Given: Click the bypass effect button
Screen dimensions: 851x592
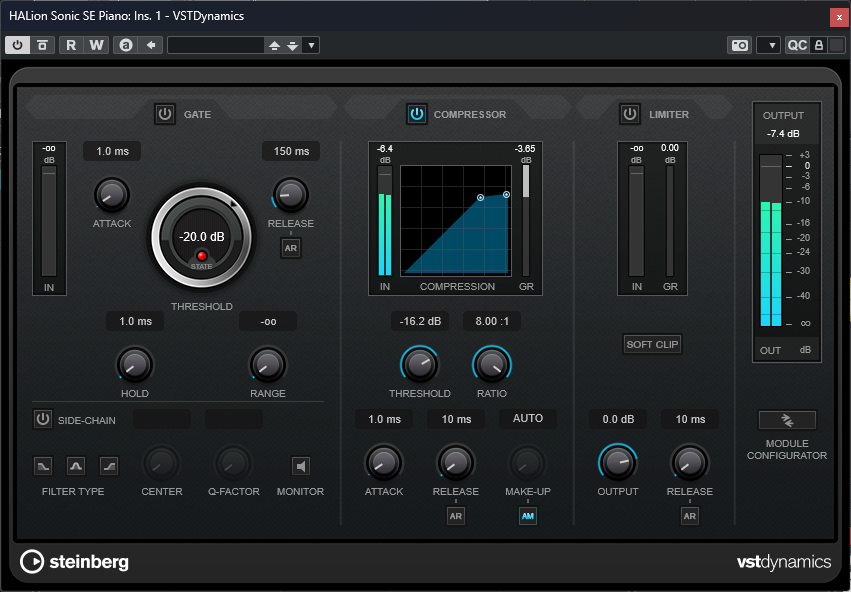Looking at the screenshot, I should pos(42,45).
